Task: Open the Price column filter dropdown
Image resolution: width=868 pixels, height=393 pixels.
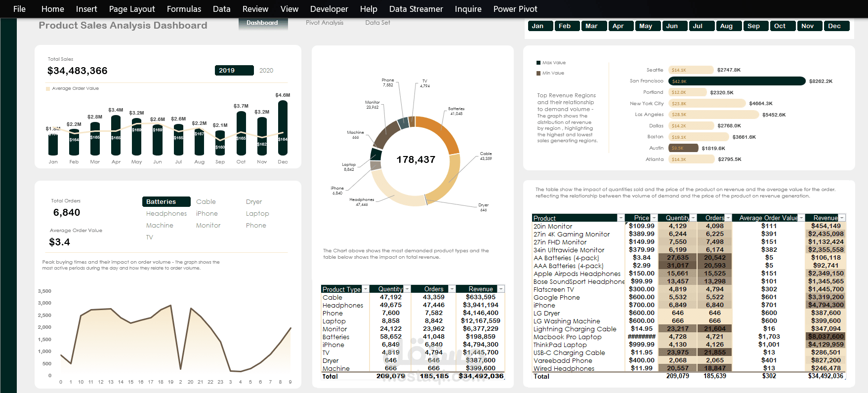Action: (654, 218)
